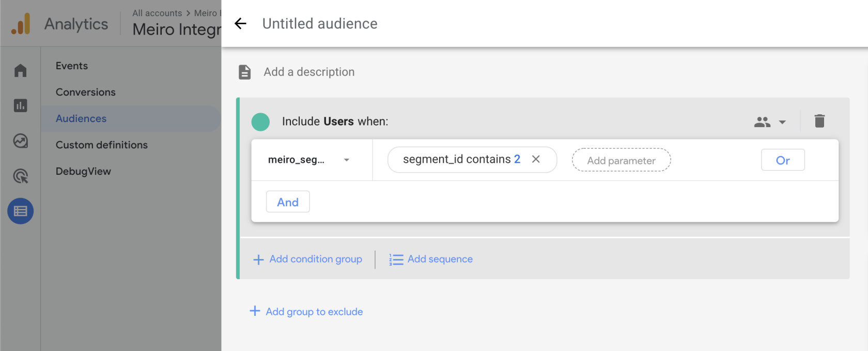The image size is (868, 351).
Task: Go back using the left arrow
Action: click(240, 23)
